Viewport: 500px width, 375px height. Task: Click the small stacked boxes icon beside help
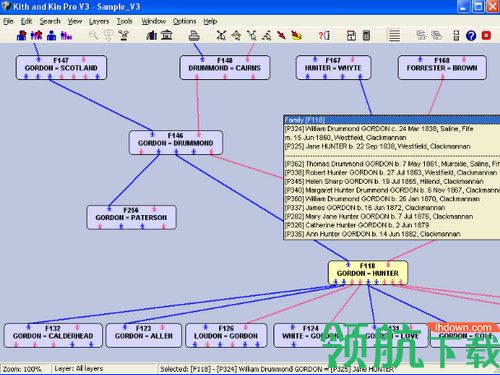[456, 35]
